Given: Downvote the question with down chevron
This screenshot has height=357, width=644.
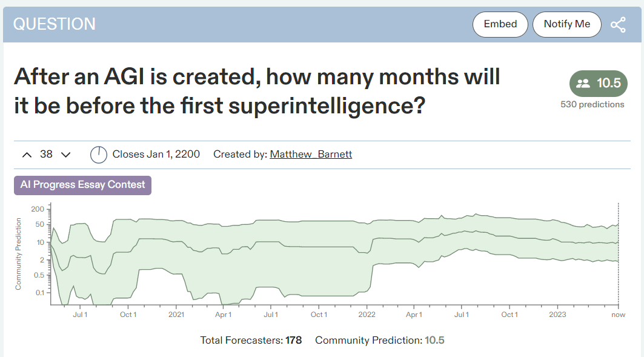Looking at the screenshot, I should 65,155.
